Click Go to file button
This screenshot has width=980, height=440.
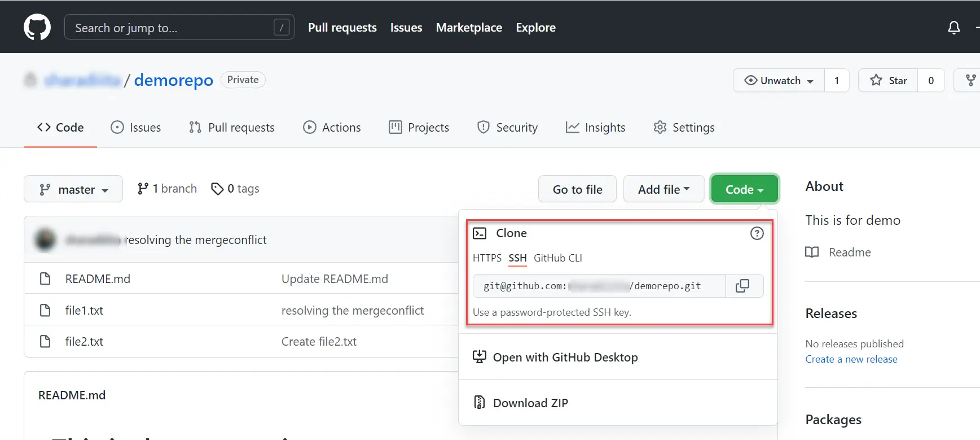577,189
